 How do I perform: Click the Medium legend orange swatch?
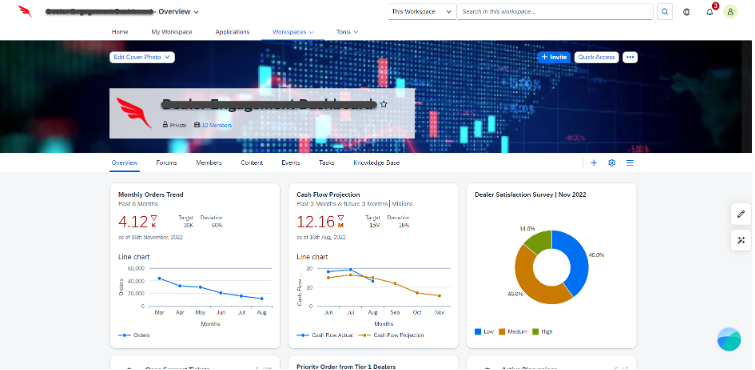click(x=502, y=331)
